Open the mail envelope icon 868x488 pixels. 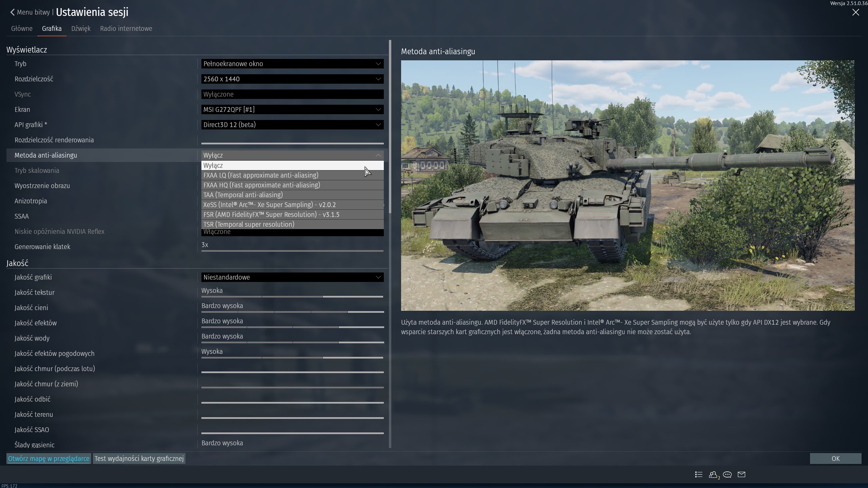[742, 474]
